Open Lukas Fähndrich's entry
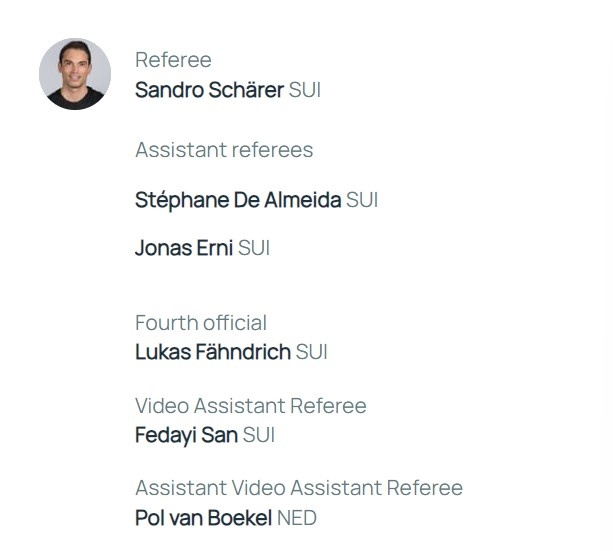Screen dimensions: 613x551 pyautogui.click(x=213, y=352)
